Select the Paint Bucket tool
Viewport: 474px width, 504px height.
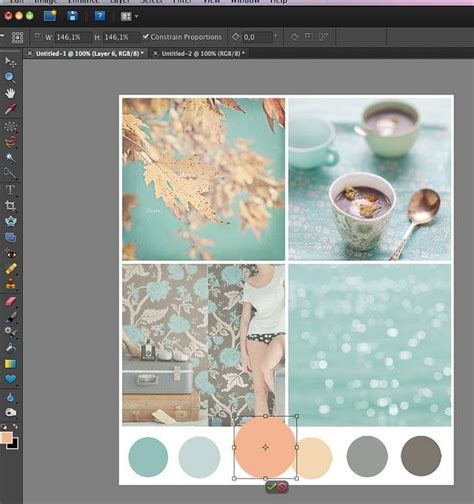[10, 348]
